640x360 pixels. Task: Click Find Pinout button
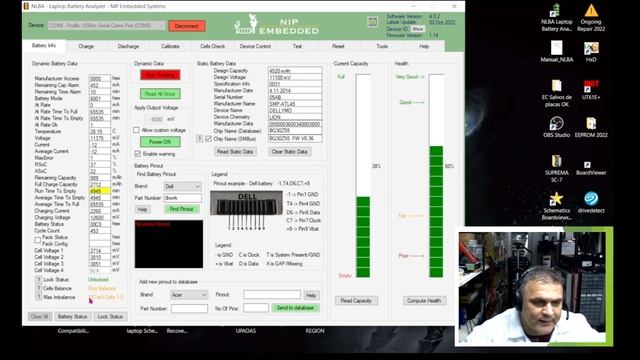point(181,209)
